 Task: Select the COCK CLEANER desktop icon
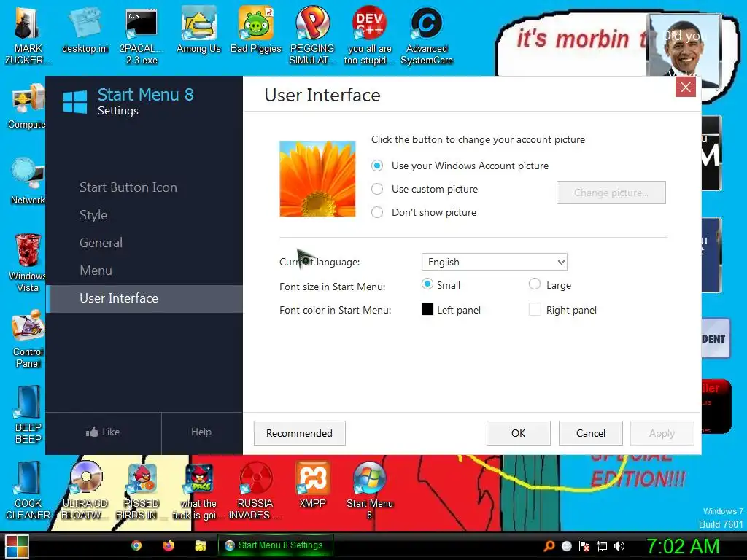click(x=28, y=491)
